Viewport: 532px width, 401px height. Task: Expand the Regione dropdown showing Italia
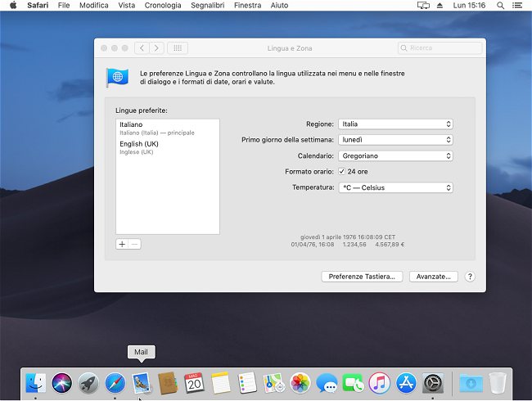pyautogui.click(x=395, y=124)
